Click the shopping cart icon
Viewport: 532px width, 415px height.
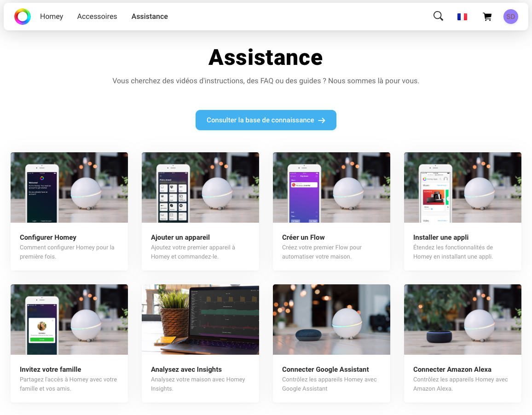(487, 16)
